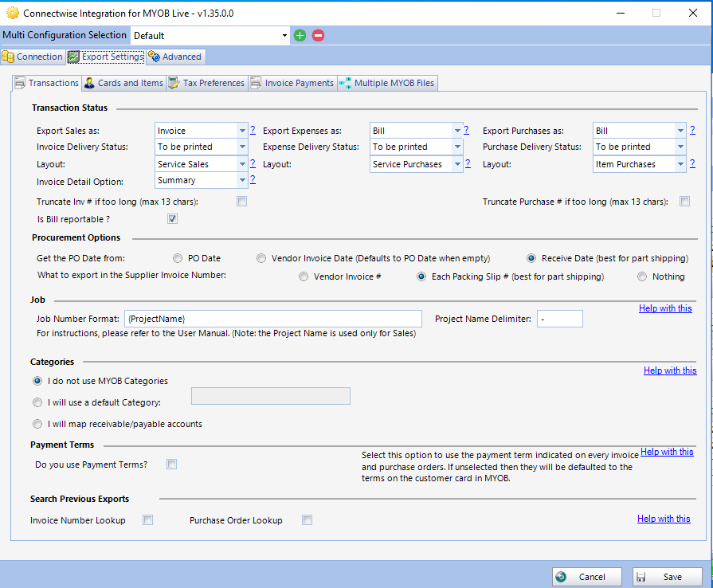Viewport: 713px width, 588px height.
Task: Click the Advanced tab gears icon
Action: (154, 57)
